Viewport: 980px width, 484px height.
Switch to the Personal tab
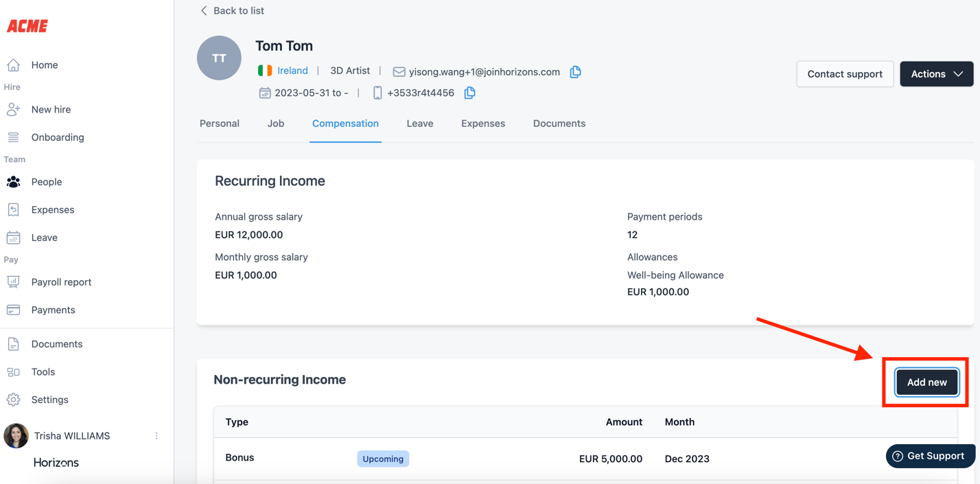click(x=220, y=124)
